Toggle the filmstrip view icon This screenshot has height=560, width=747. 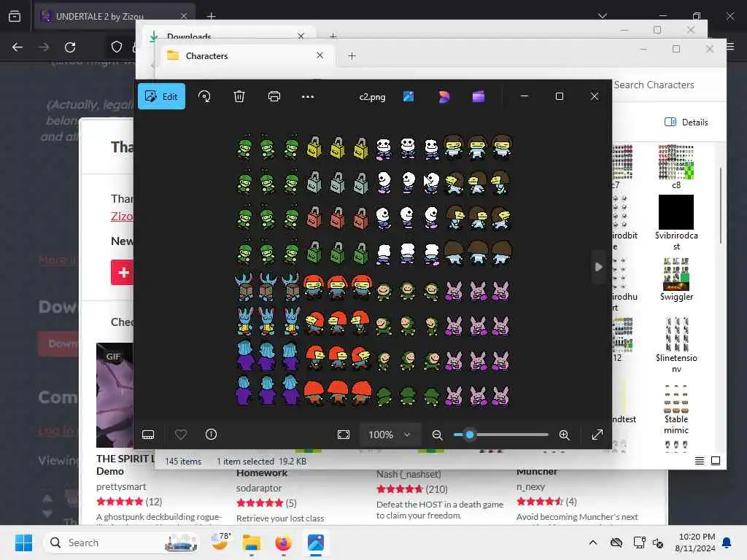coord(148,435)
